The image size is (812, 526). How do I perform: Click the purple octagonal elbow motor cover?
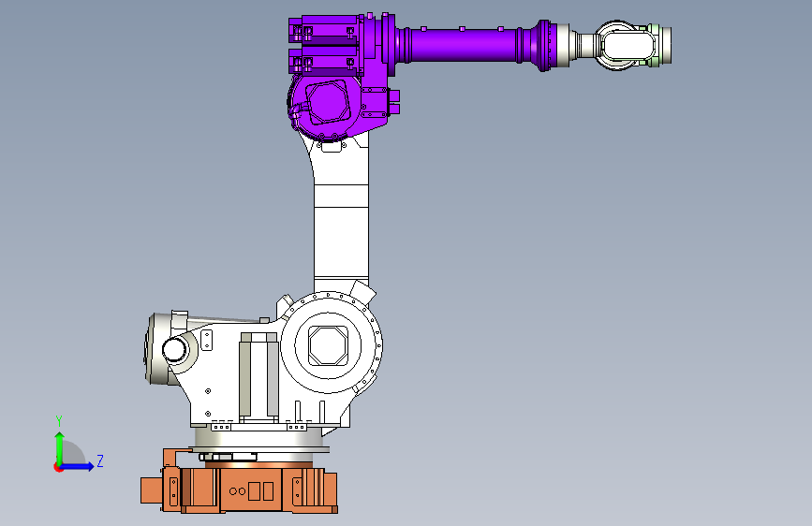pyautogui.click(x=327, y=101)
